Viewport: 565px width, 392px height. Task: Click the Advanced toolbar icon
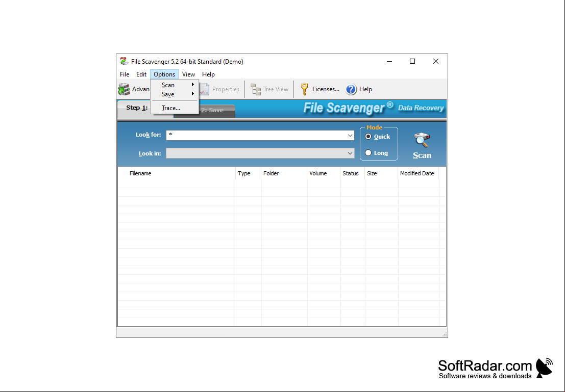tap(124, 89)
